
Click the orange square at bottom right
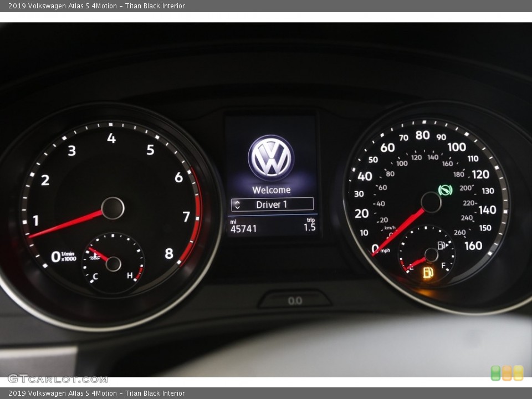[x=507, y=373]
